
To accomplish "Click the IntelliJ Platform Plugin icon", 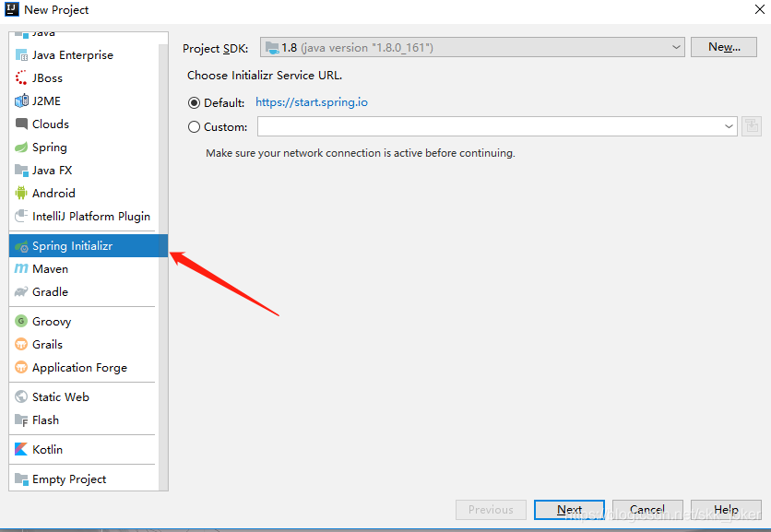I will 21,216.
